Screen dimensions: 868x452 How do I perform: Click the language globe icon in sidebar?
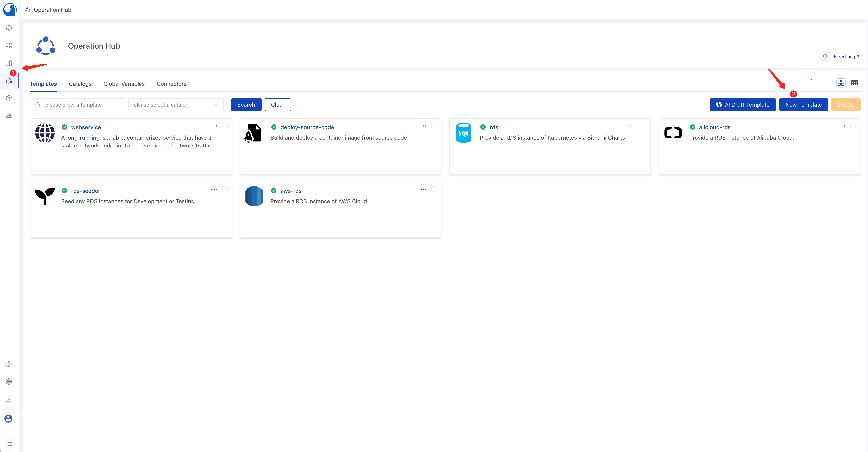tap(9, 382)
